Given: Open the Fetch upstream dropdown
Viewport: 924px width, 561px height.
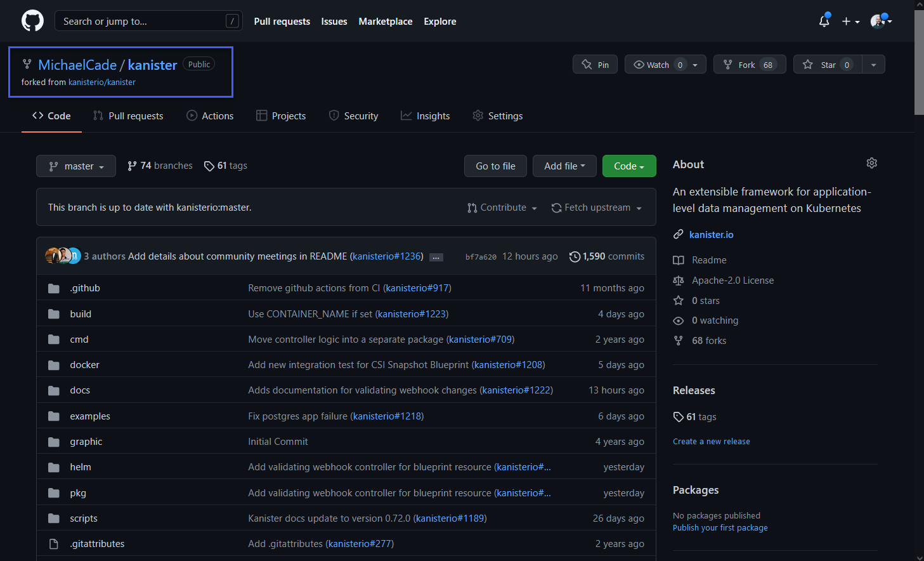Looking at the screenshot, I should [x=596, y=208].
